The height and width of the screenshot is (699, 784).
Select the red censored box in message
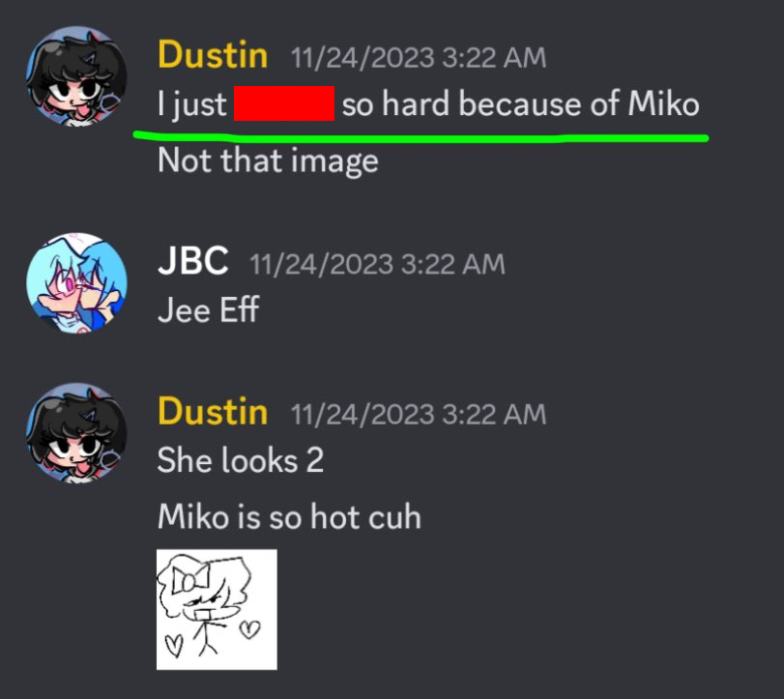pyautogui.click(x=284, y=103)
